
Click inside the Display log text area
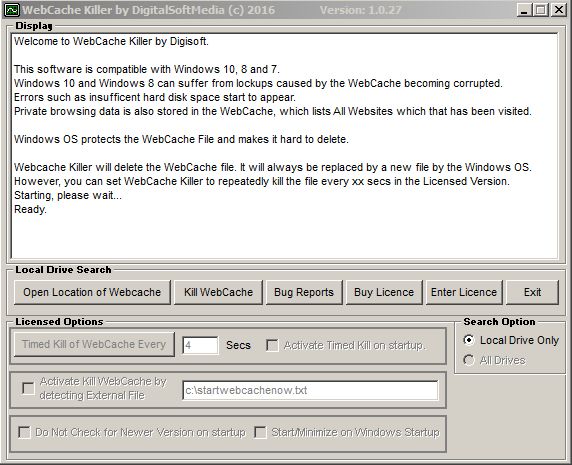point(285,146)
